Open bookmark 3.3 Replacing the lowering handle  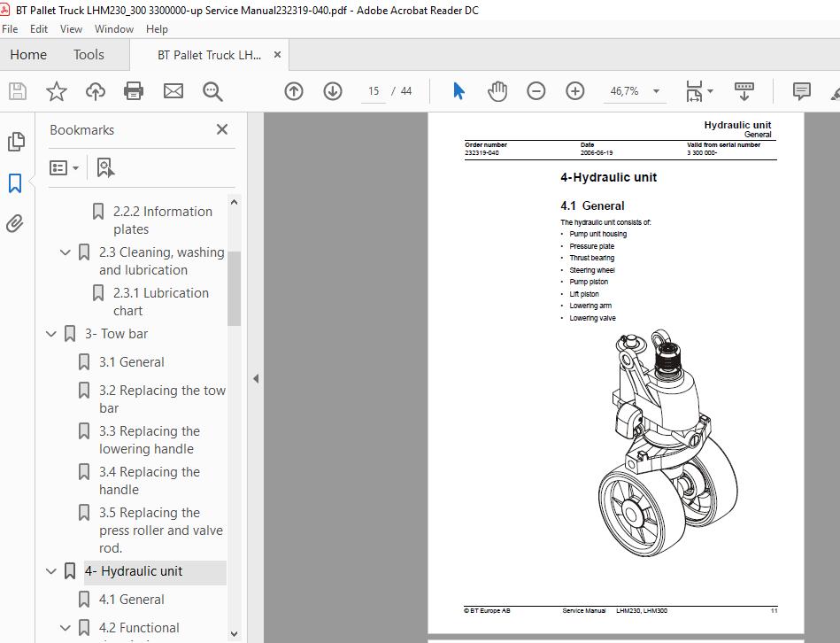[150, 440]
